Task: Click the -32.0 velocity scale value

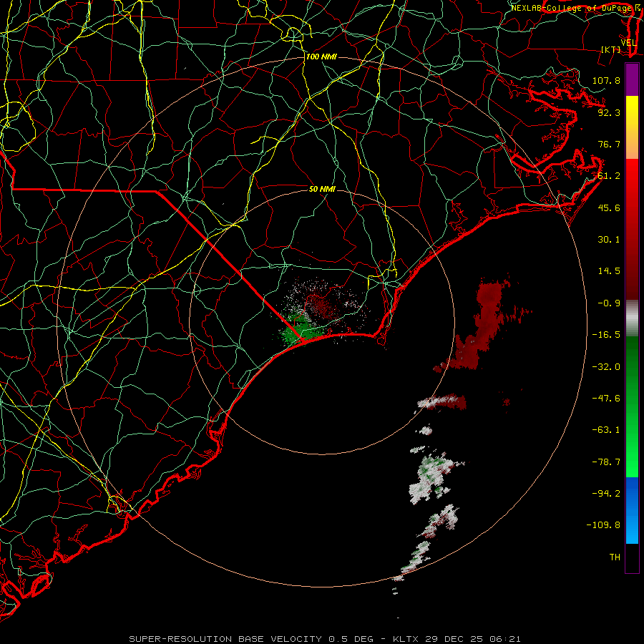Action: [606, 366]
